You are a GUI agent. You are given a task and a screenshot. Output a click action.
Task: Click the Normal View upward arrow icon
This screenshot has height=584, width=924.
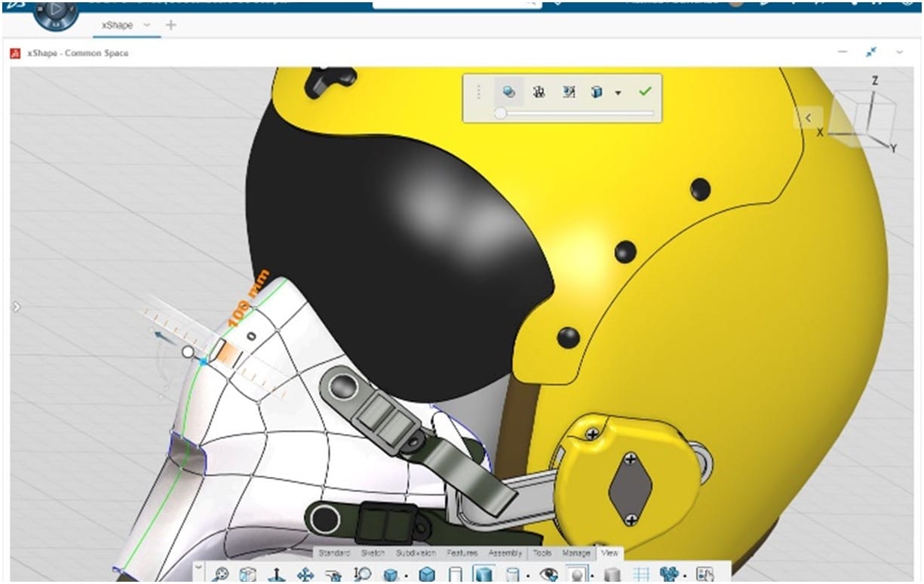pos(277,575)
